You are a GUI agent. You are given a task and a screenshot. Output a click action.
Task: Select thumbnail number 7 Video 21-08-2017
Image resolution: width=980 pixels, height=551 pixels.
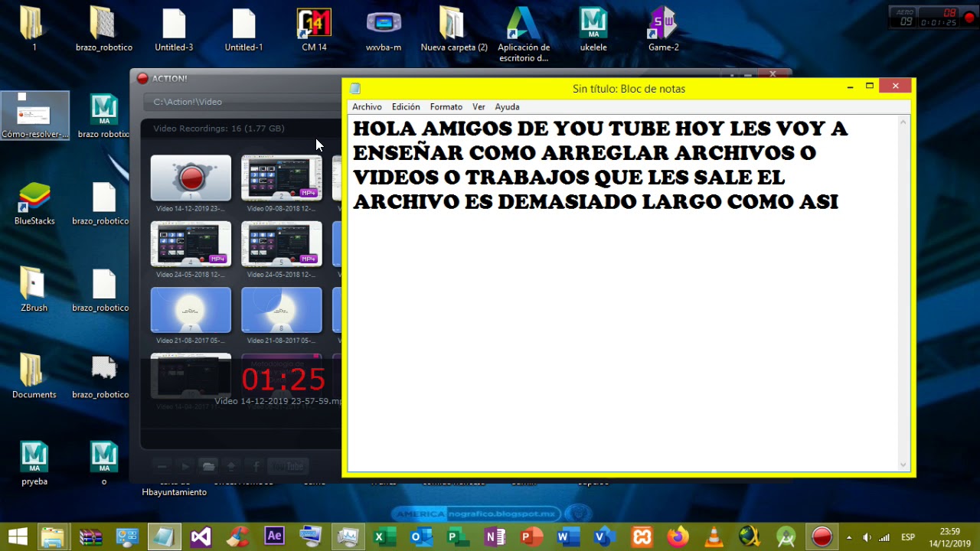[191, 310]
